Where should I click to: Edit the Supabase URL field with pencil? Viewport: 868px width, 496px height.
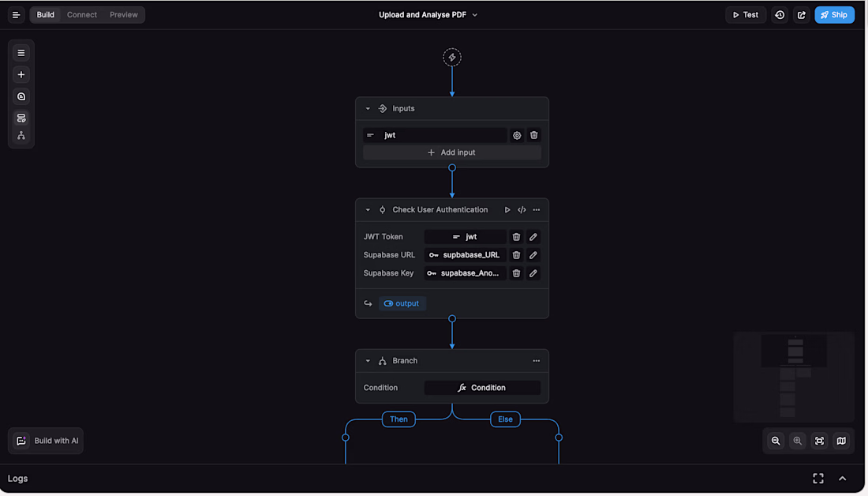533,255
